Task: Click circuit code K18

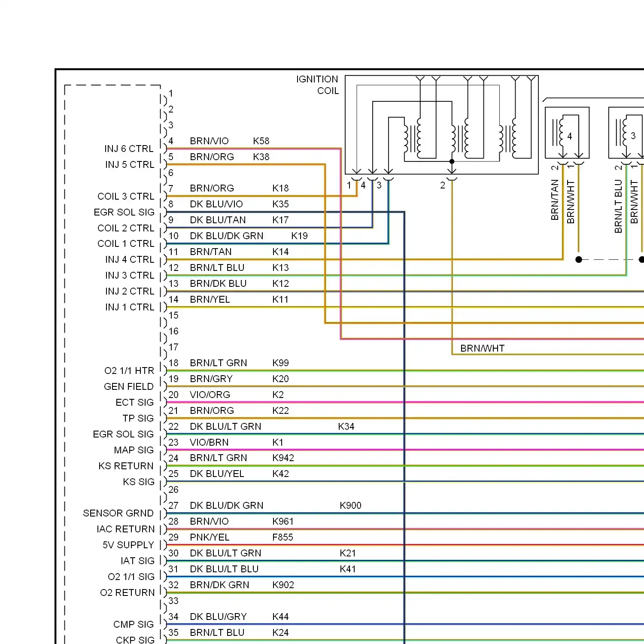Action: pyautogui.click(x=280, y=188)
